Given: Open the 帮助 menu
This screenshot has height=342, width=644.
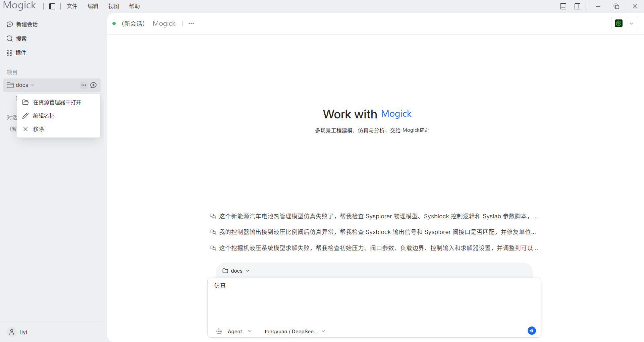Looking at the screenshot, I should pyautogui.click(x=135, y=6).
